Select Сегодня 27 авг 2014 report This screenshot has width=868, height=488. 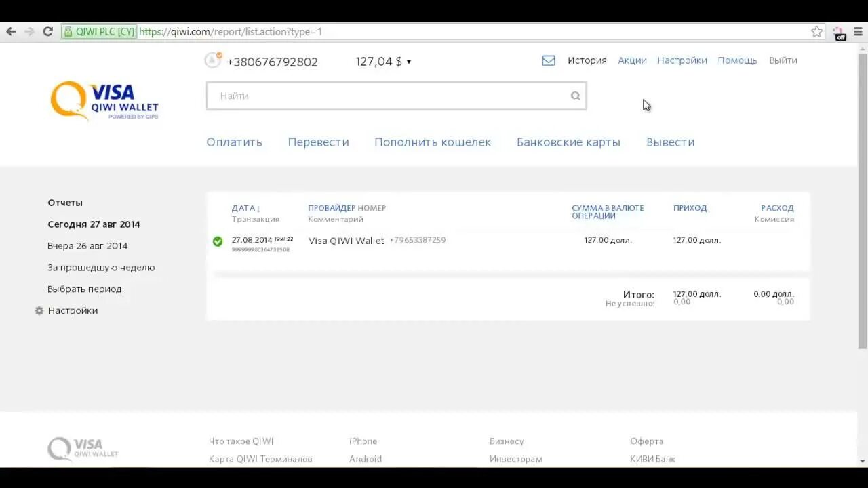(94, 224)
